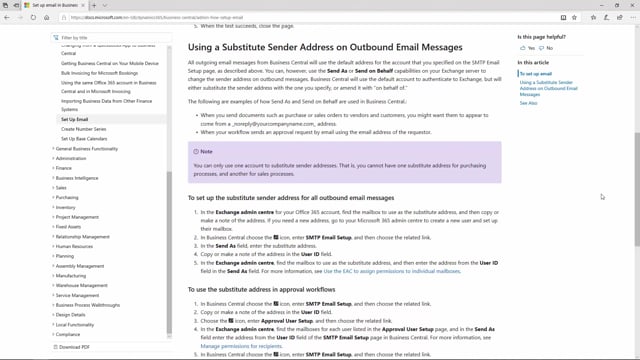Image resolution: width=640 pixels, height=360 pixels.
Task: View site information lock icon
Action: pos(64,18)
